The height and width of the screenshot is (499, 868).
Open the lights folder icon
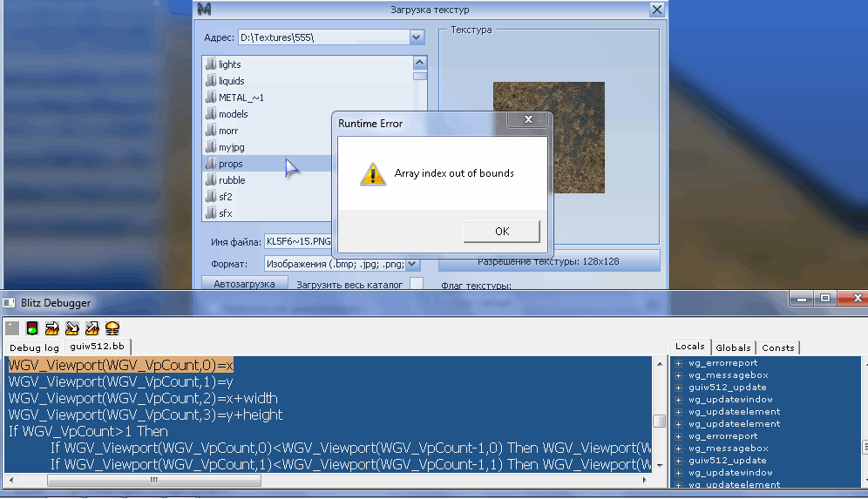click(210, 64)
